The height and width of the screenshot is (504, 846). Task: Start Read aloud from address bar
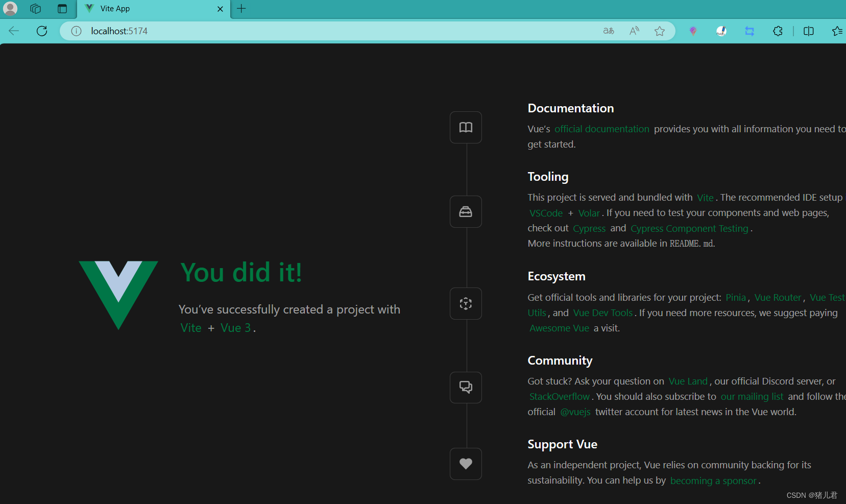pos(634,31)
